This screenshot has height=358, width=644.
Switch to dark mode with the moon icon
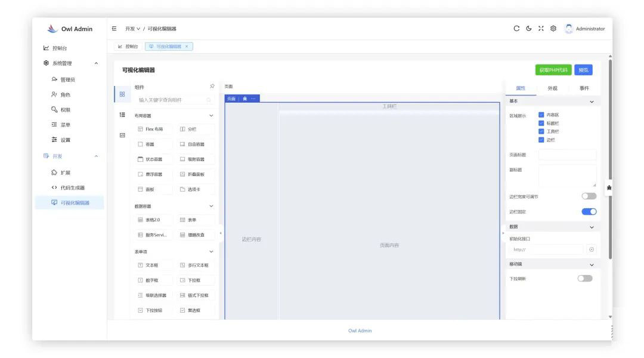tap(529, 29)
